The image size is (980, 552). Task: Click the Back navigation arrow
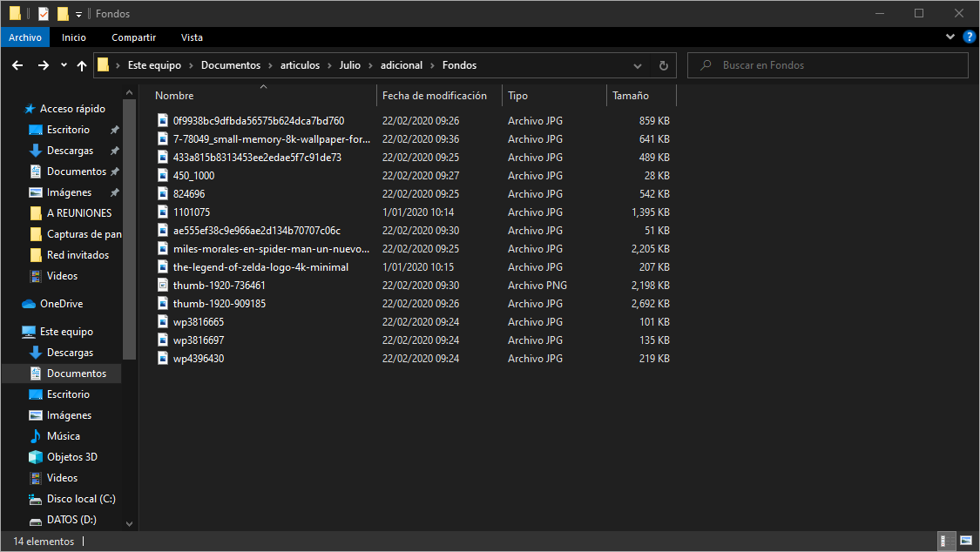[17, 65]
